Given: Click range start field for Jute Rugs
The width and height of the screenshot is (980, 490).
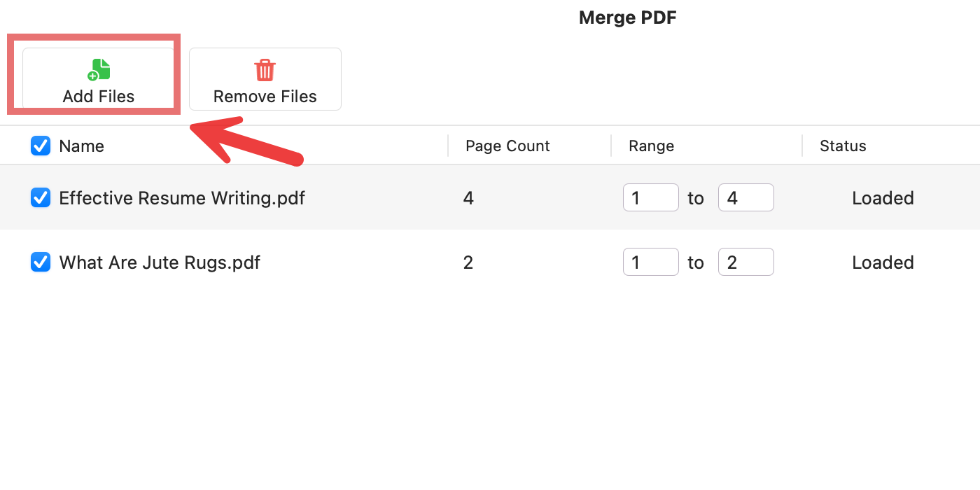Looking at the screenshot, I should 650,262.
